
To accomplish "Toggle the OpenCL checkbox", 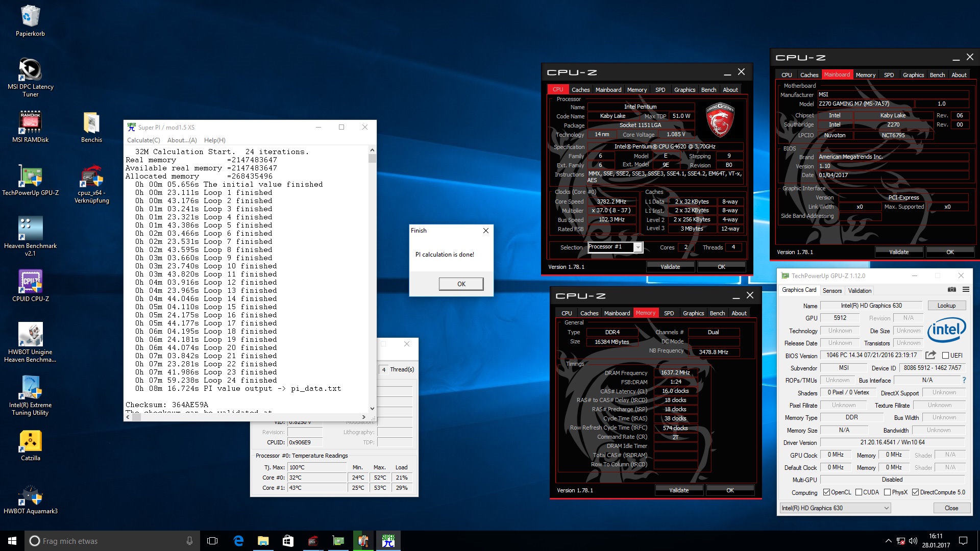I will coord(826,492).
